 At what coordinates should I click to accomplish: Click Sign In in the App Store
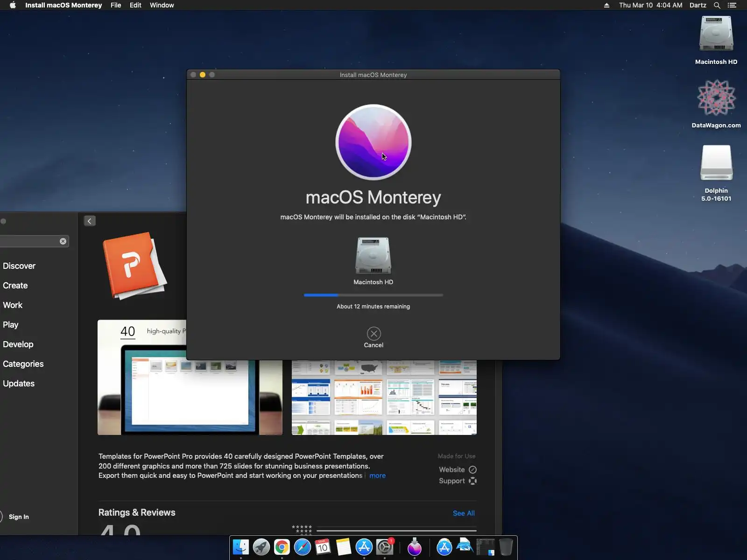pos(19,517)
